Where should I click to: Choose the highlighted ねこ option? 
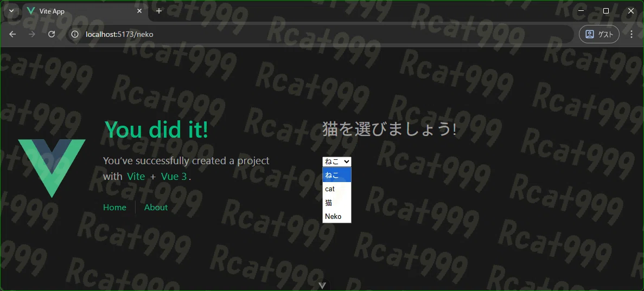pyautogui.click(x=337, y=175)
